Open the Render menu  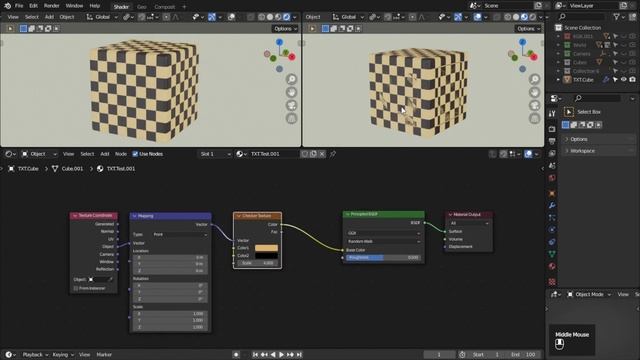[51, 6]
